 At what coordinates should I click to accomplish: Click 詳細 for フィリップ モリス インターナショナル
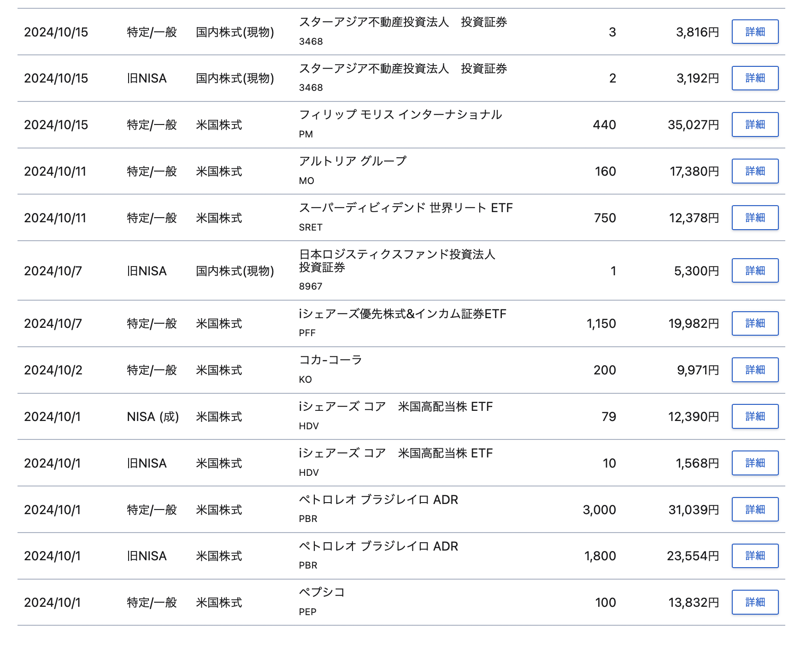[x=755, y=124]
